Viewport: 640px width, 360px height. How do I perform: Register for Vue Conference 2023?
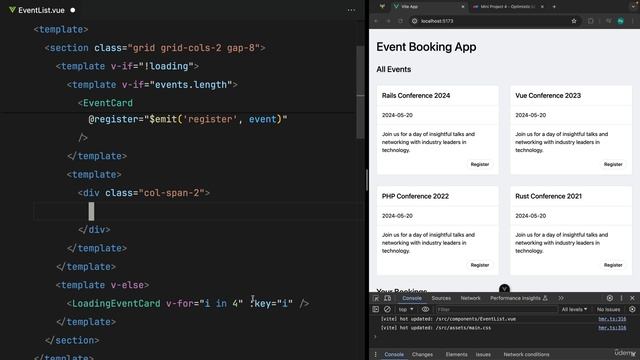pos(613,164)
